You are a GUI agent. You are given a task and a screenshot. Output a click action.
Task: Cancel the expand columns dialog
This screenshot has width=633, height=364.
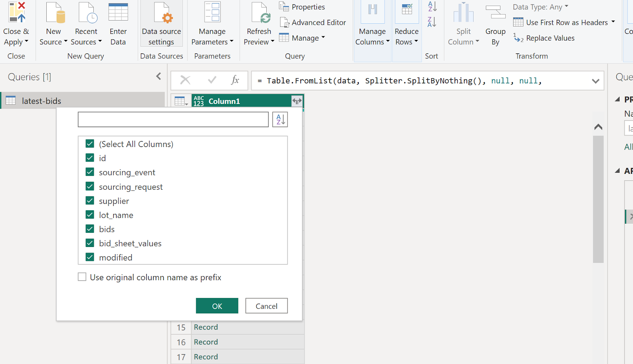(266, 306)
